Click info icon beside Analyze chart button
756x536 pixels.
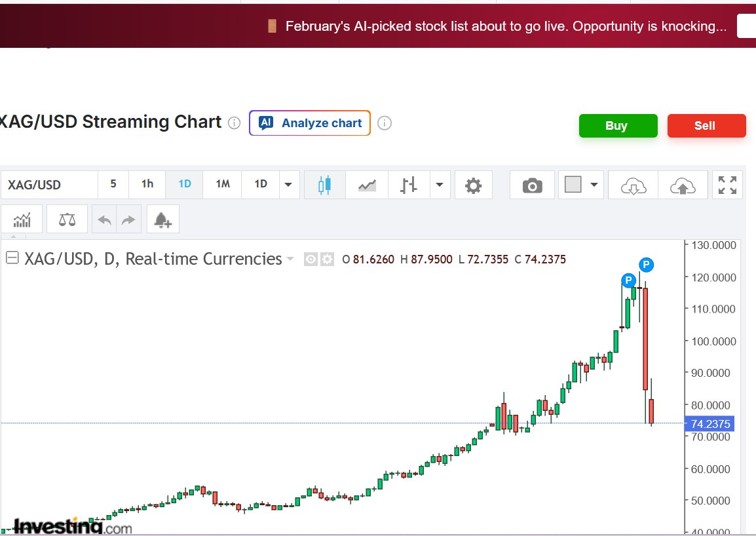[385, 123]
